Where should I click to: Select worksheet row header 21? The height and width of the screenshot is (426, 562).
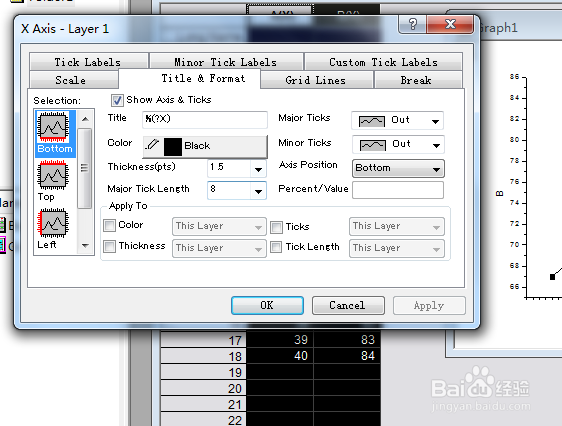[204, 405]
